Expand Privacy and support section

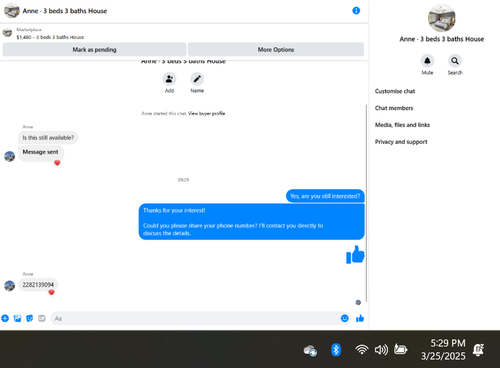(x=401, y=142)
